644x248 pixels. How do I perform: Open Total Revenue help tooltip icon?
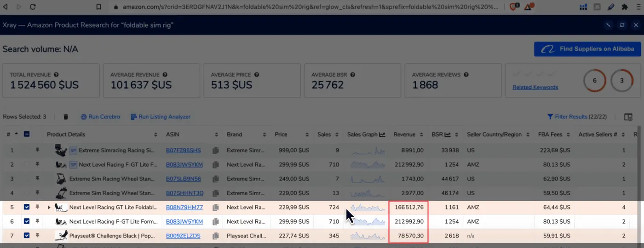(x=56, y=75)
